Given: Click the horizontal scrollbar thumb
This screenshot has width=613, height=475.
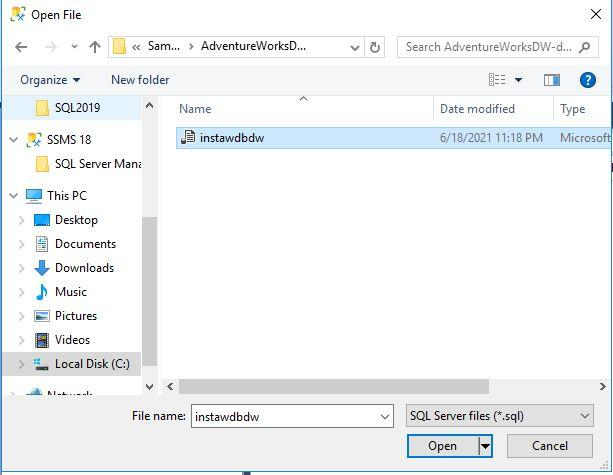Looking at the screenshot, I should tap(333, 387).
